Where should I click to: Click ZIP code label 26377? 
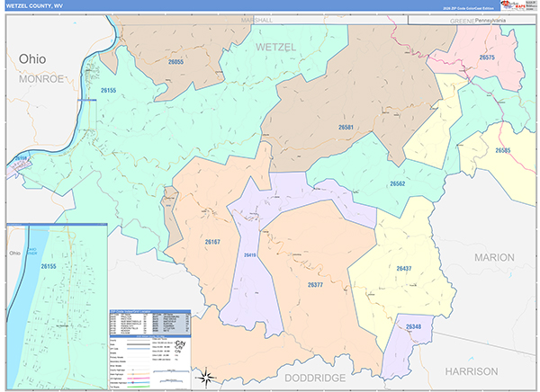(315, 285)
